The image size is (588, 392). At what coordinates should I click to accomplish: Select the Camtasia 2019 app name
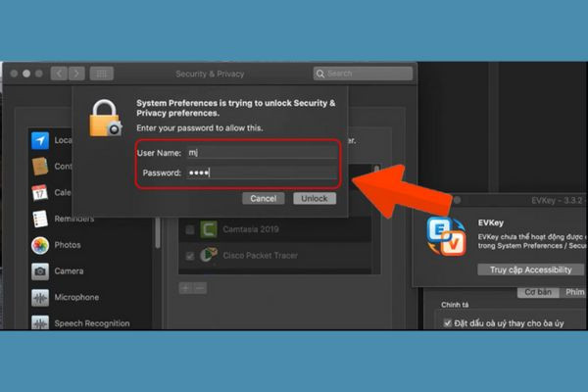251,229
